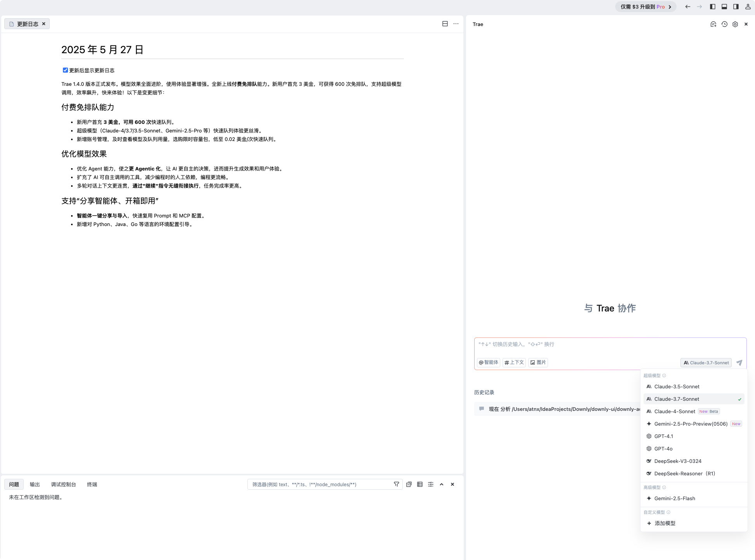Open the chat history clock icon
Viewport: 755px width, 560px height.
coord(724,24)
